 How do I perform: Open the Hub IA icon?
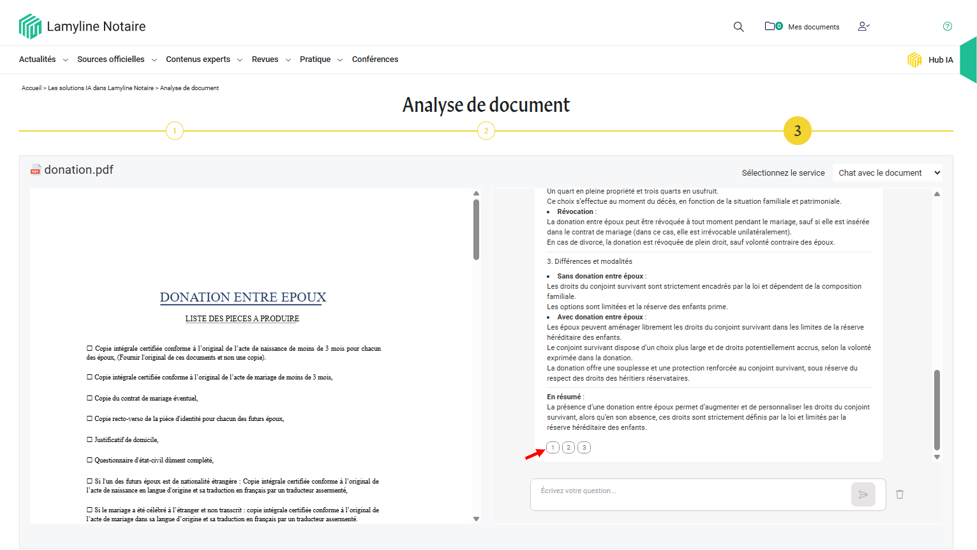coord(914,60)
